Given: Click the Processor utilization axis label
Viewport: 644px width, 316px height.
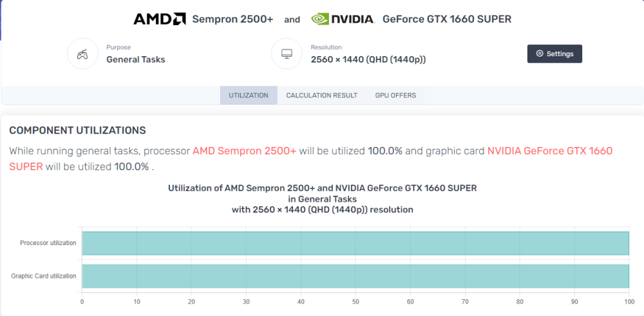Looking at the screenshot, I should pyautogui.click(x=48, y=243).
